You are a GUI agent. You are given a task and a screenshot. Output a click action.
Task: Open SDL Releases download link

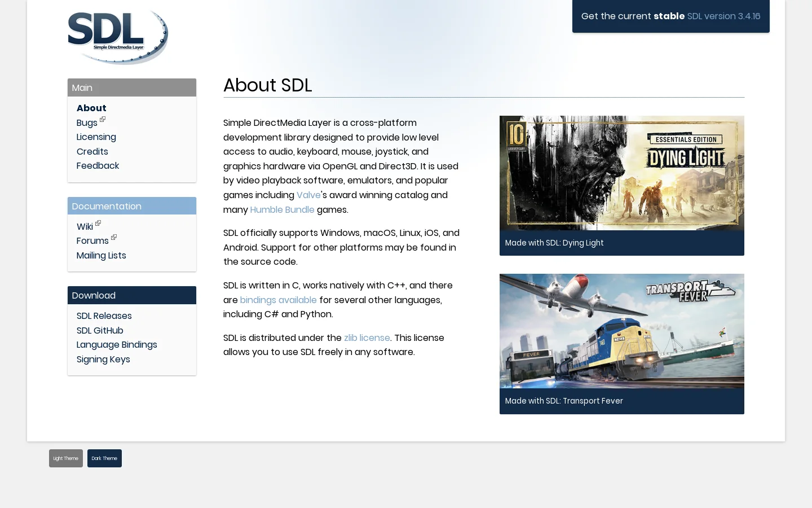(104, 316)
